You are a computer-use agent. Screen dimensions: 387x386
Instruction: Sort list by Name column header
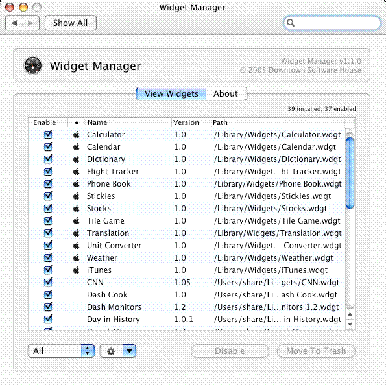pyautogui.click(x=97, y=122)
